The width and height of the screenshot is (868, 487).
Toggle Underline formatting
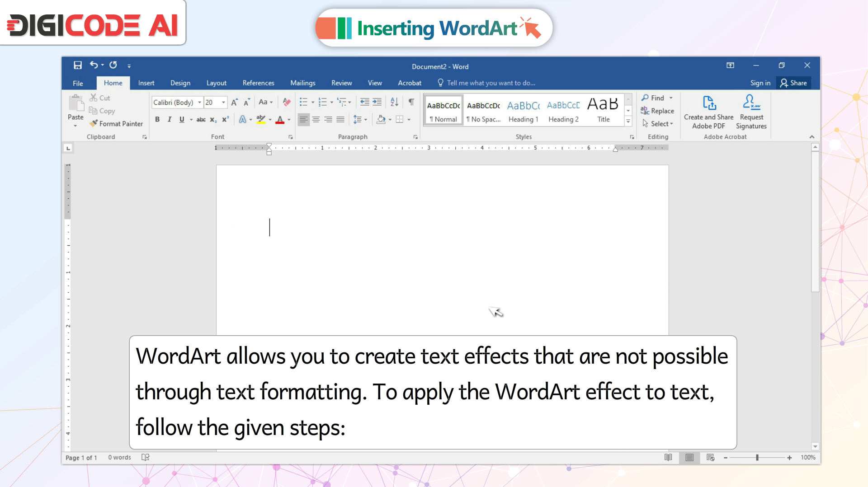[182, 120]
